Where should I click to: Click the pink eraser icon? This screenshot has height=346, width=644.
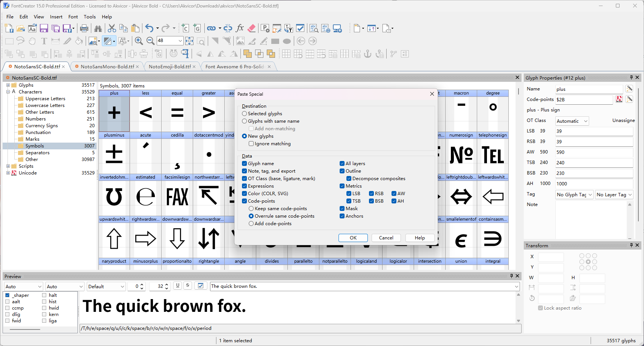(x=252, y=29)
